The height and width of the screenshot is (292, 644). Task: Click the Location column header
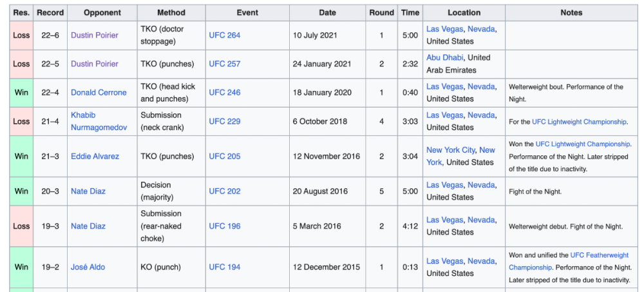[464, 13]
